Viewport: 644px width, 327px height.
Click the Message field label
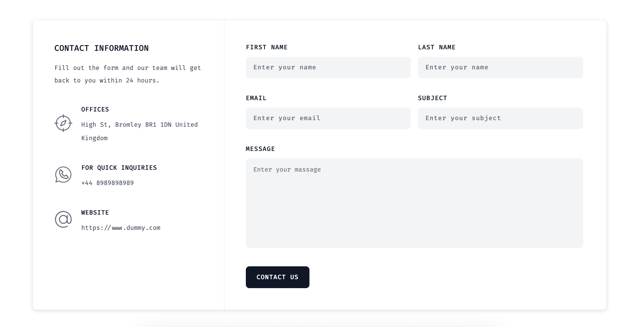click(x=260, y=149)
